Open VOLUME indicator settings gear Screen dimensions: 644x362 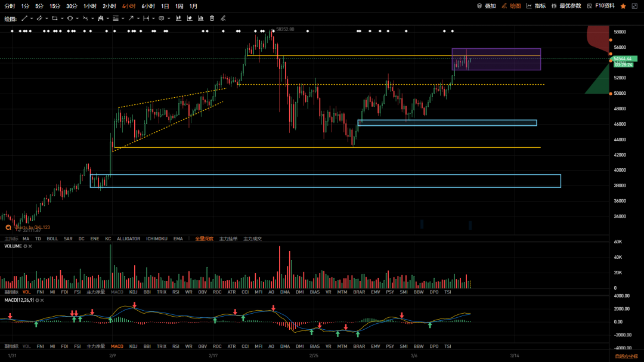click(x=26, y=246)
